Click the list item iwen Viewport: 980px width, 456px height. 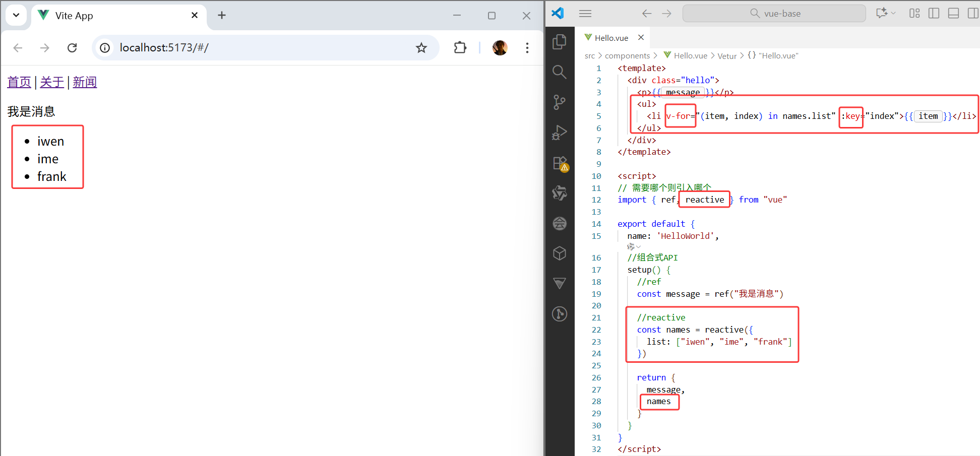click(x=50, y=142)
